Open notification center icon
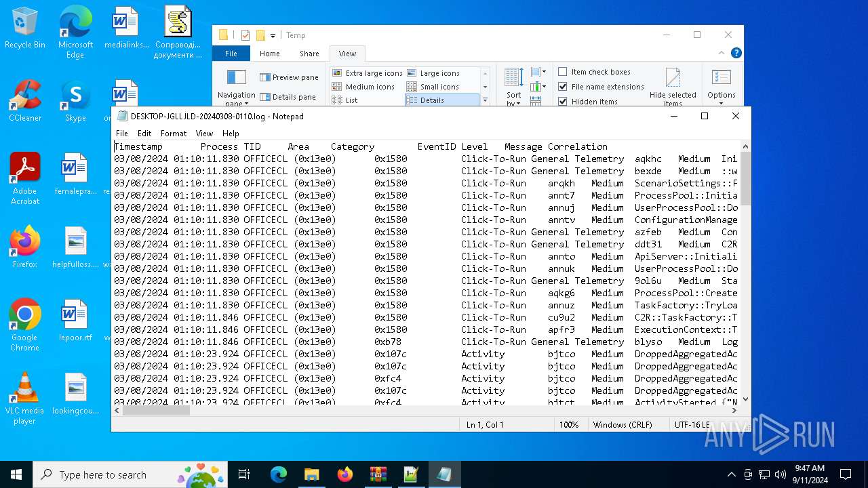 click(x=846, y=474)
